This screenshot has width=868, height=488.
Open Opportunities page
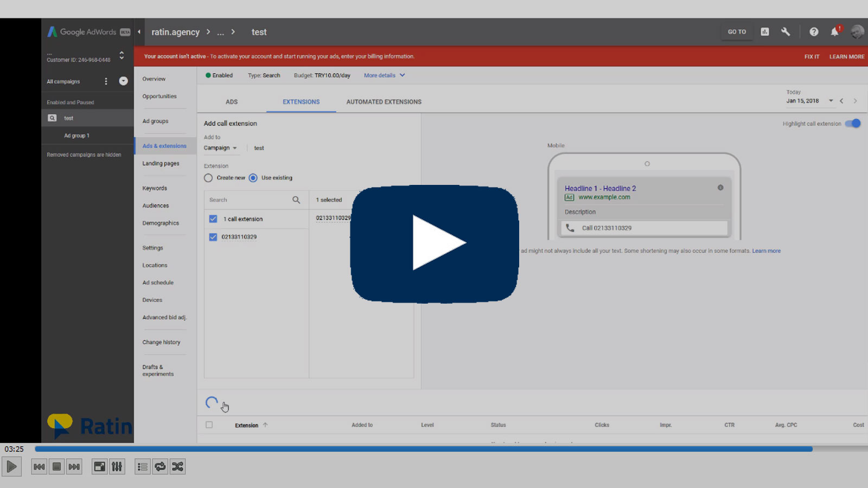coord(159,97)
